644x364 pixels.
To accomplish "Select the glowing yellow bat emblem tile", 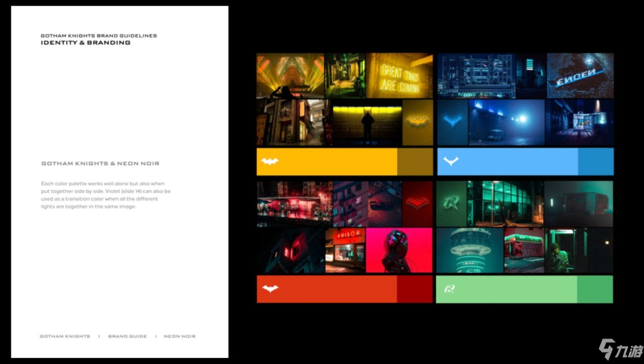I will 418,122.
